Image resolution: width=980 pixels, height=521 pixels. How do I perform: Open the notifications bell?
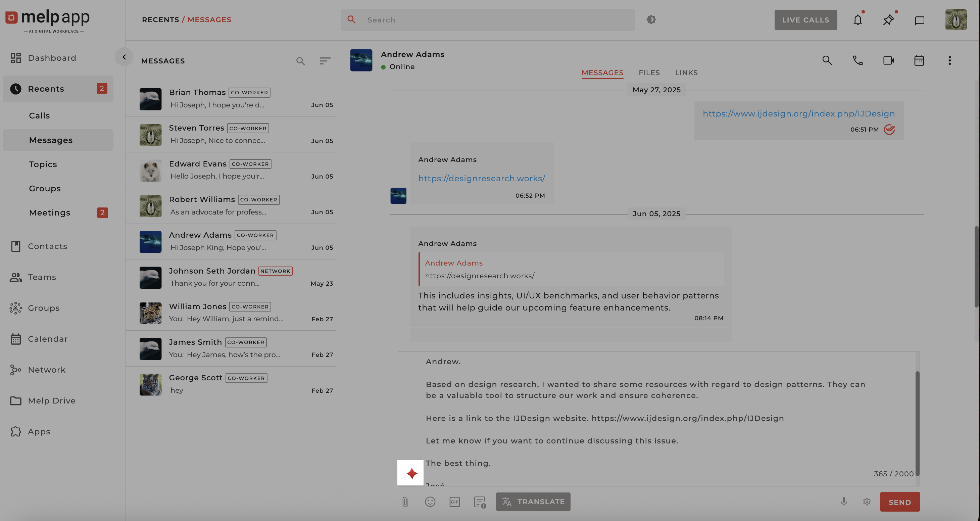857,20
